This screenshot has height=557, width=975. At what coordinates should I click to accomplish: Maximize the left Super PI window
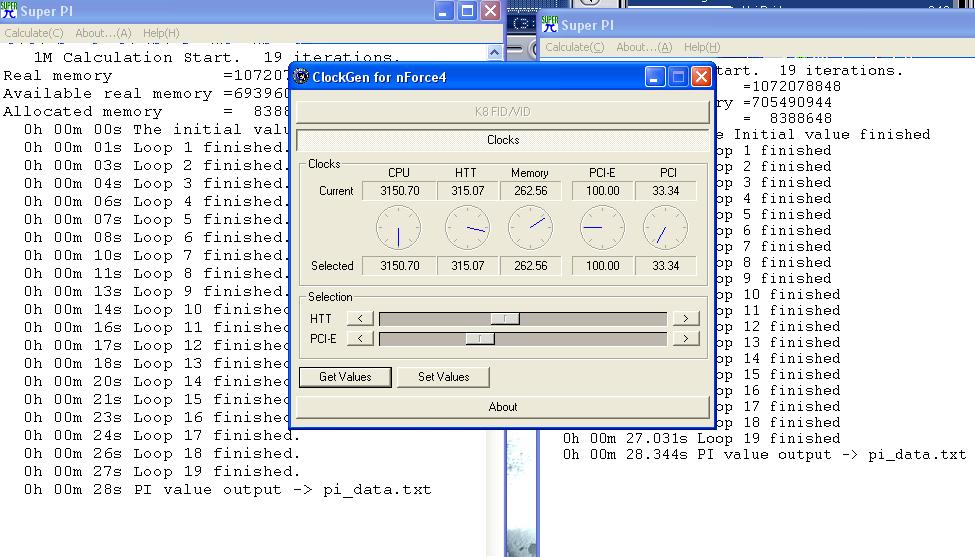tap(467, 11)
